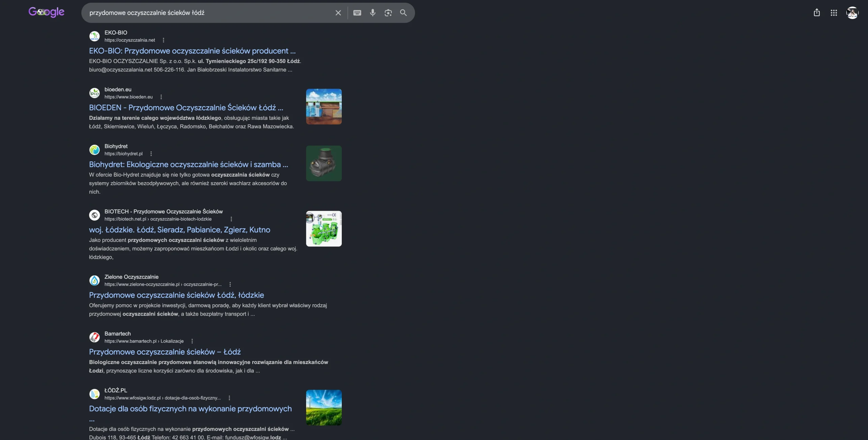Click BIOTECH - Przydomowe Oczyszczalnie Ścieków site name
The width and height of the screenshot is (868, 440).
tap(164, 212)
